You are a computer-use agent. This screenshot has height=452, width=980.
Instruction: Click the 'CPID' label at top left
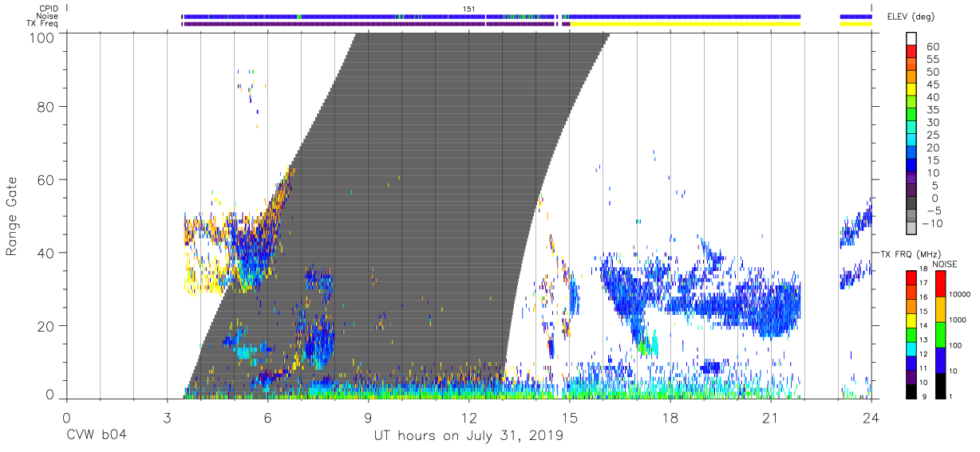coord(49,9)
